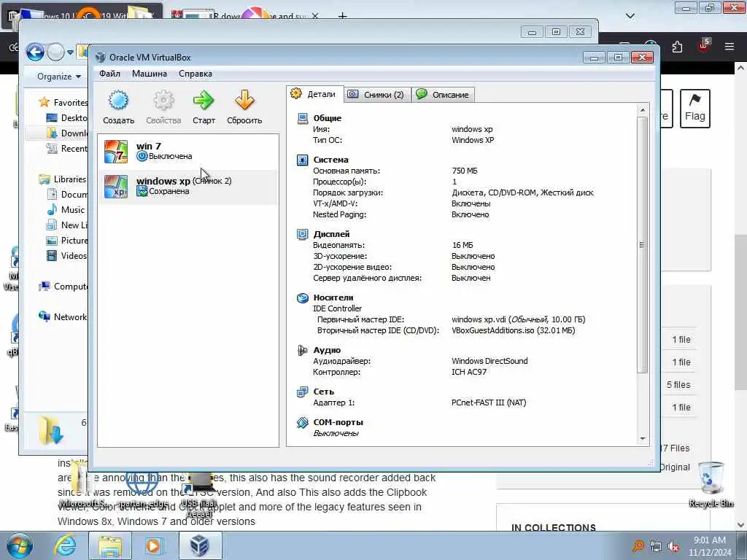Click windows xp.vdi storage entry
Screen dimensions: 747x560
coord(519,319)
